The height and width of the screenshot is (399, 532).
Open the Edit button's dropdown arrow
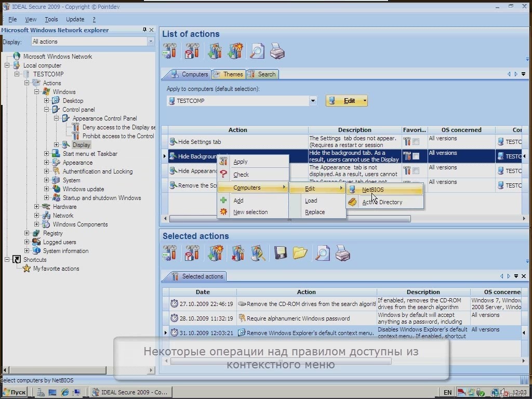coord(365,101)
